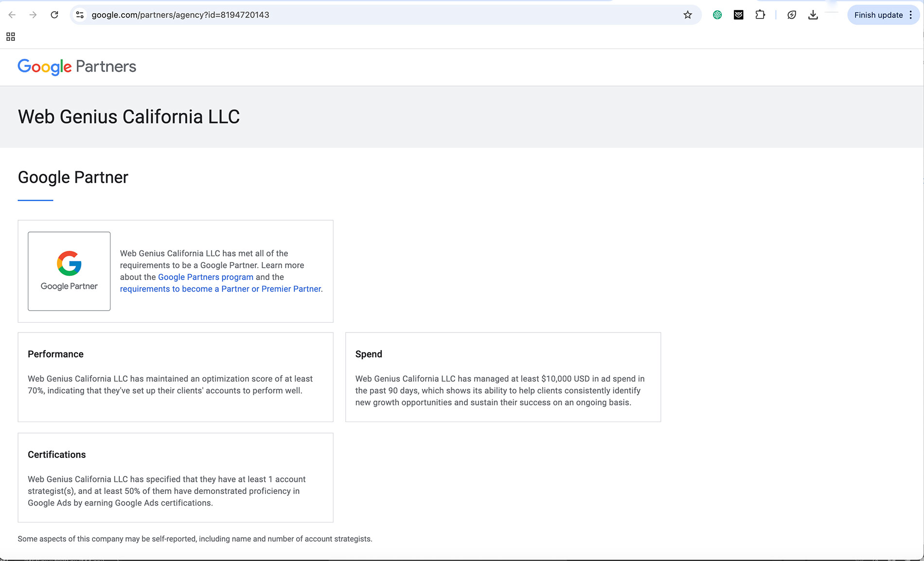The image size is (924, 561).
Task: Click the optimization score description paragraph
Action: 170,385
